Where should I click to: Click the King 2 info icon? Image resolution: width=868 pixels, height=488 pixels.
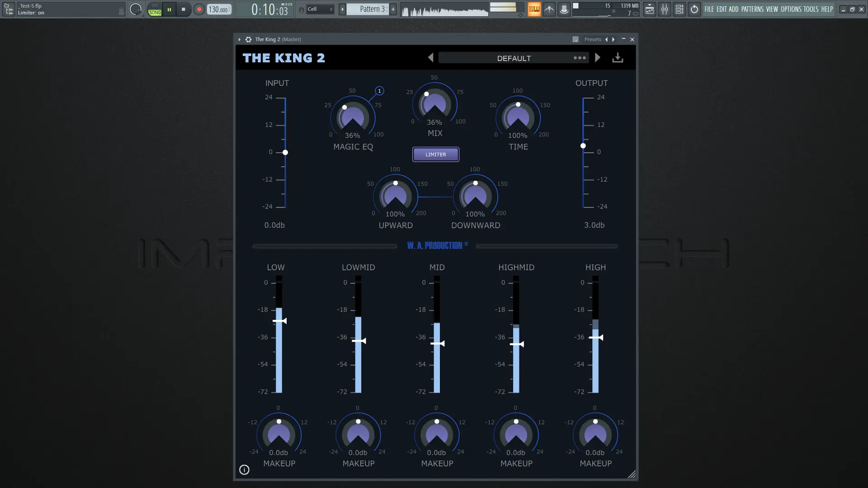(x=244, y=470)
